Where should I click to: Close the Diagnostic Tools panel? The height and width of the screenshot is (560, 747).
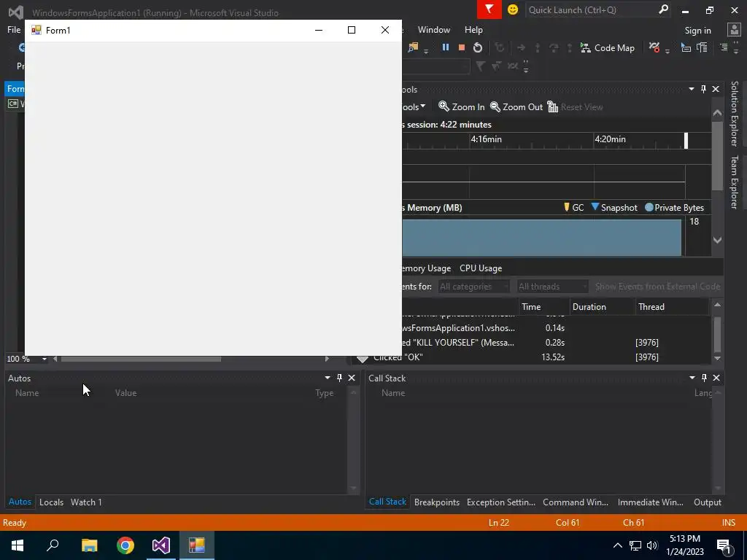[x=716, y=89]
